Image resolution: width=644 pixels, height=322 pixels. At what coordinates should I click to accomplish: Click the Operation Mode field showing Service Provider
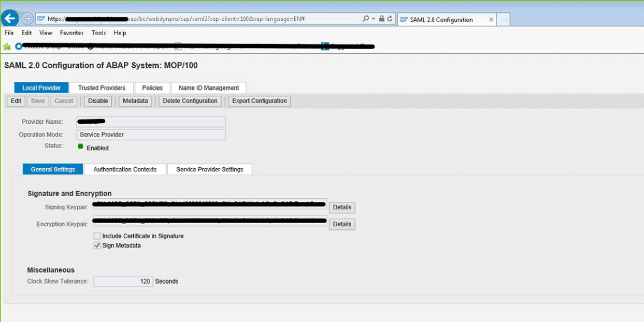tap(151, 135)
